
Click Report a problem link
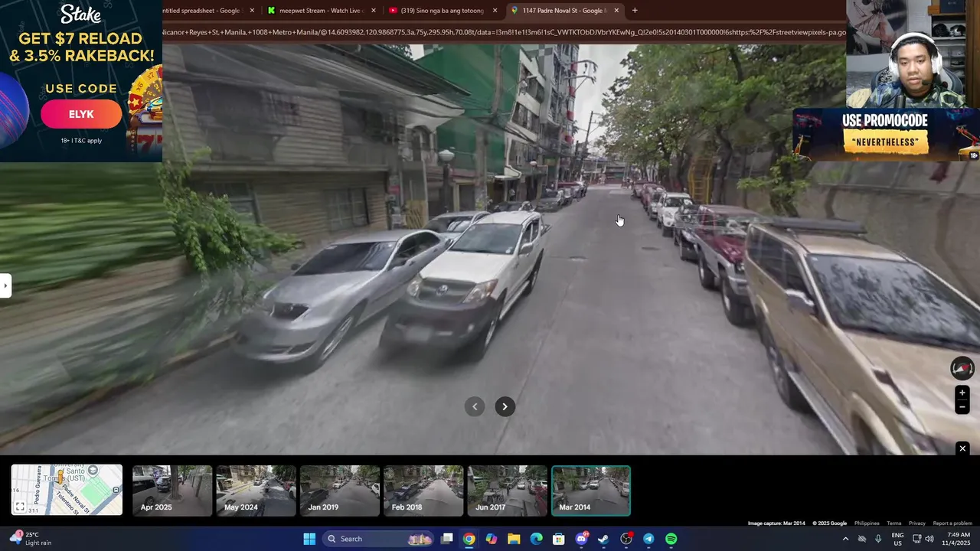(952, 523)
